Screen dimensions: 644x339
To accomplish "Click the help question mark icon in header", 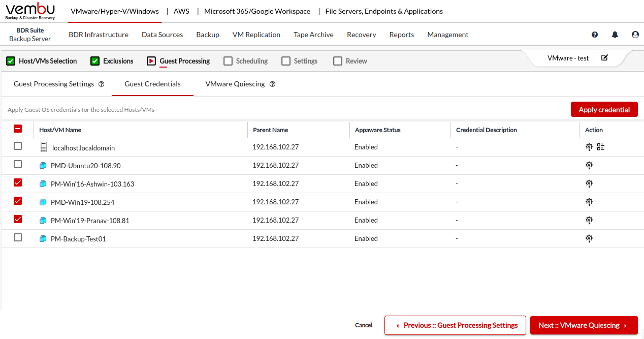I will click(x=595, y=35).
